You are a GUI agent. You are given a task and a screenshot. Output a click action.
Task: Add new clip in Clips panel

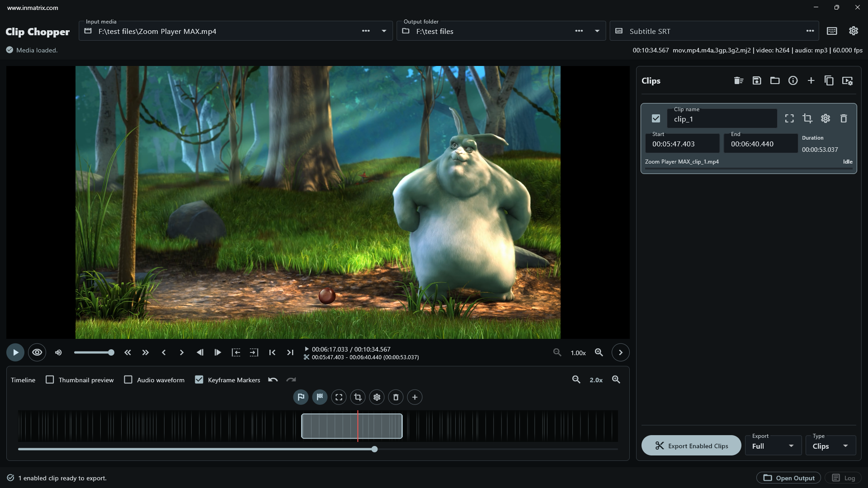pyautogui.click(x=811, y=81)
